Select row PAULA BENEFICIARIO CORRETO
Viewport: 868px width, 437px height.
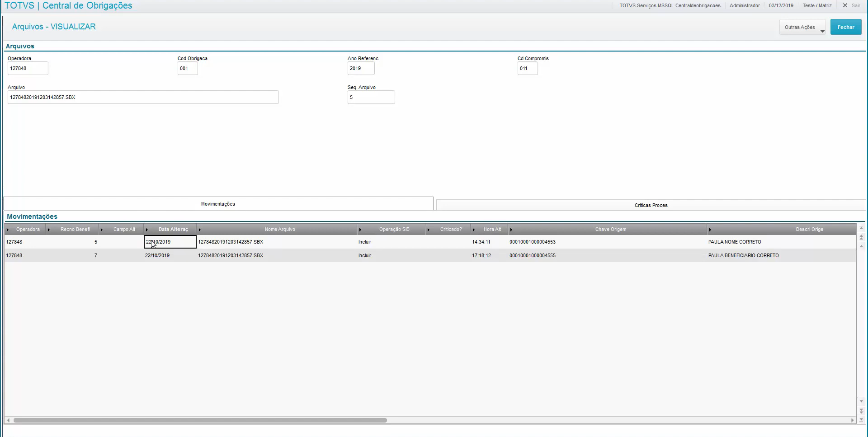tap(430, 255)
